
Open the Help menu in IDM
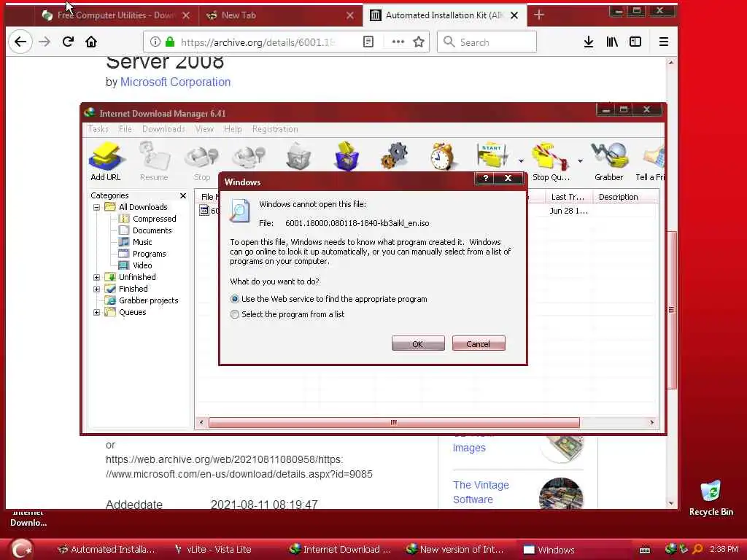[x=233, y=129]
